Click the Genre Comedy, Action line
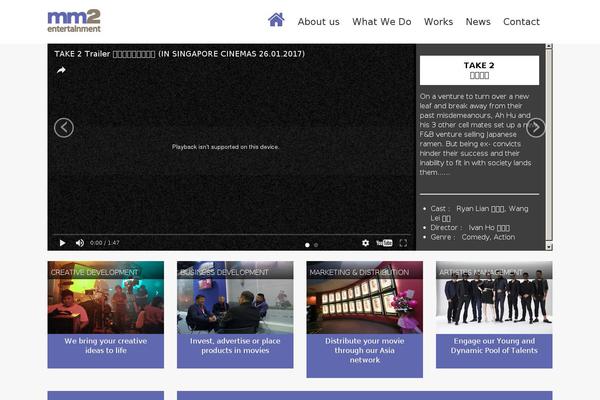This screenshot has width=600, height=400. point(473,237)
